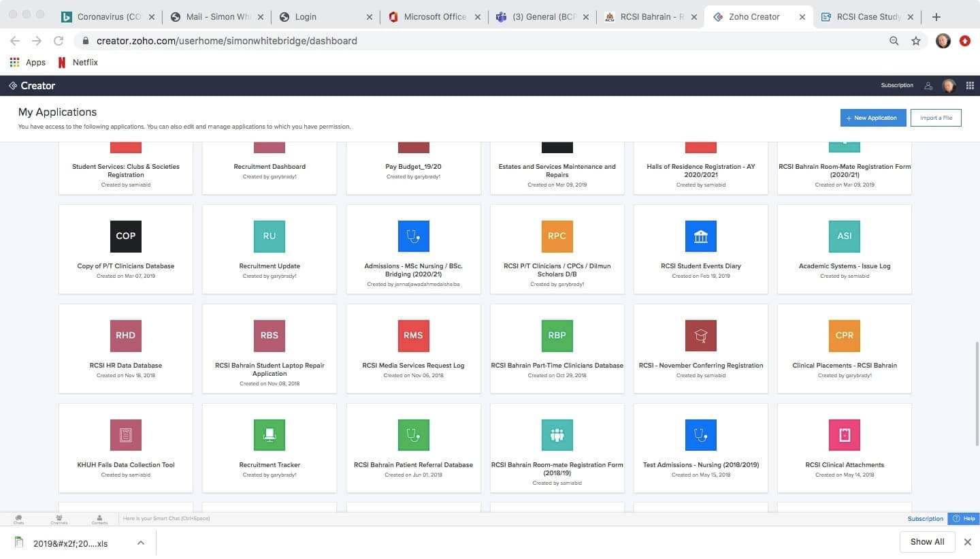Click the Zoho apps grid icon

(x=970, y=86)
